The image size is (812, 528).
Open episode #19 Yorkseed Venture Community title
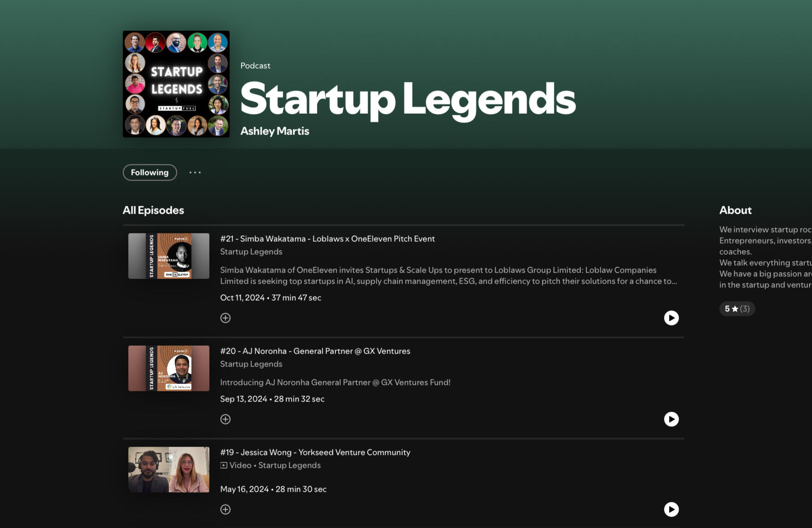pos(315,452)
